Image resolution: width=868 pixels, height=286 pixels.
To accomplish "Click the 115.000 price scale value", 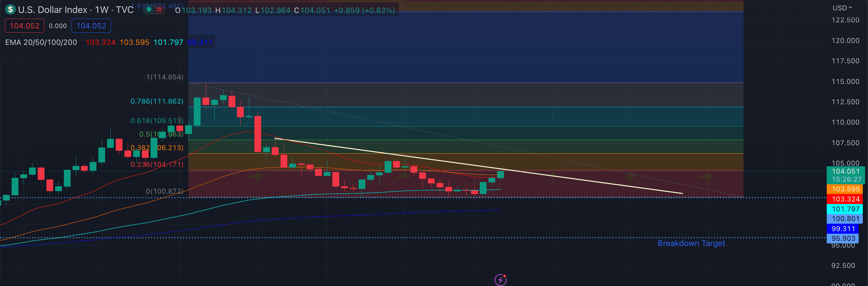I will pos(845,82).
